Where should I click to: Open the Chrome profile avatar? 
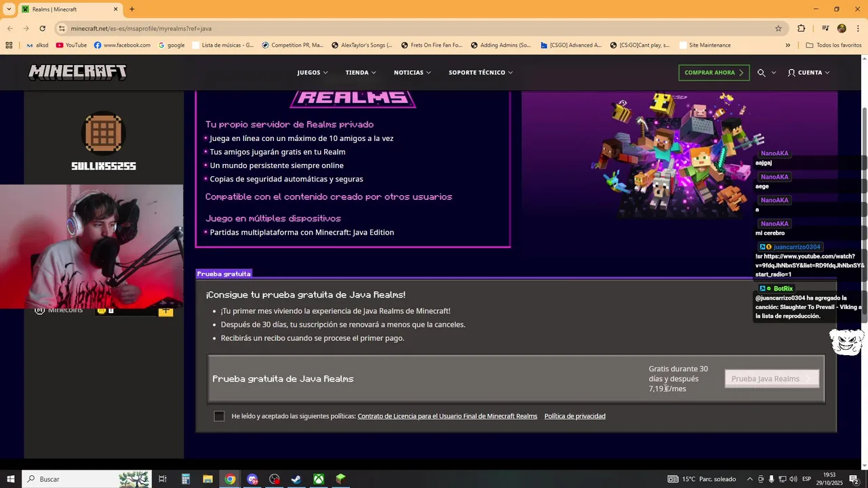click(x=842, y=28)
